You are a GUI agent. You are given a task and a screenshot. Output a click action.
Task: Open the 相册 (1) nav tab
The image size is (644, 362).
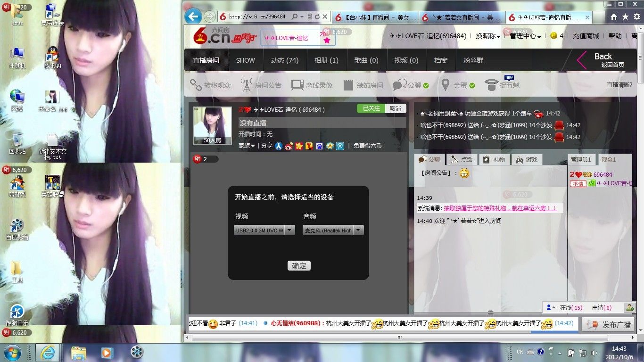tap(326, 60)
